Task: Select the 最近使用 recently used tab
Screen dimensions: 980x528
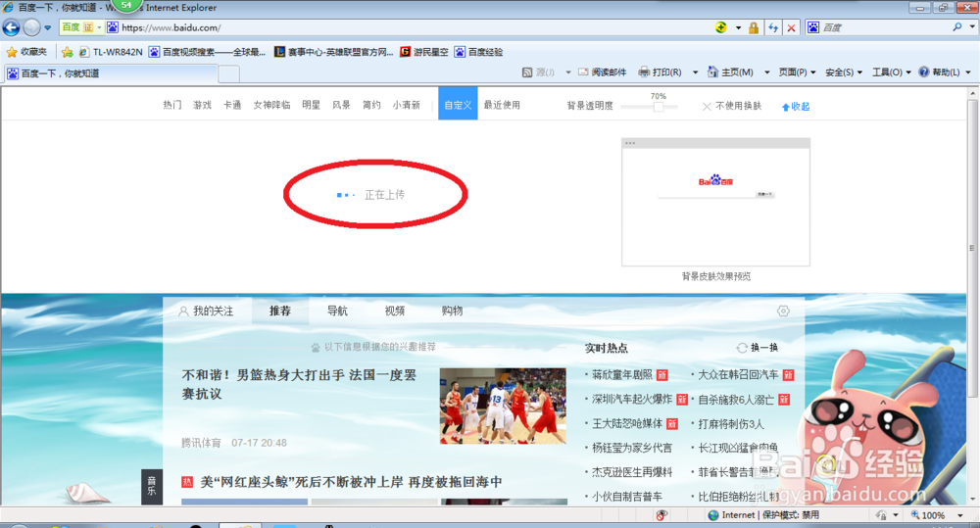Action: click(502, 105)
